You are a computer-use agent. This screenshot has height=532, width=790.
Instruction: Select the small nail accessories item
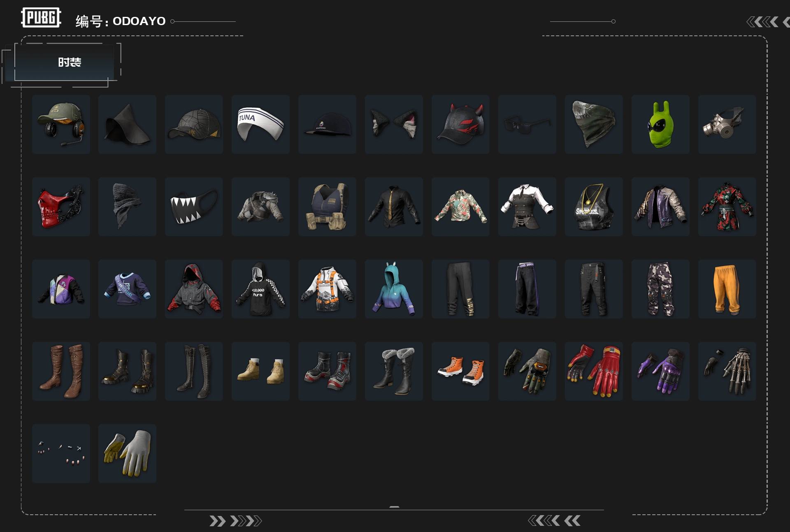(x=61, y=453)
